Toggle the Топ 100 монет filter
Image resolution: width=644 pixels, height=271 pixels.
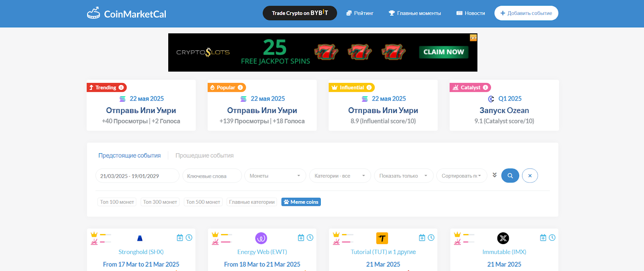(117, 202)
